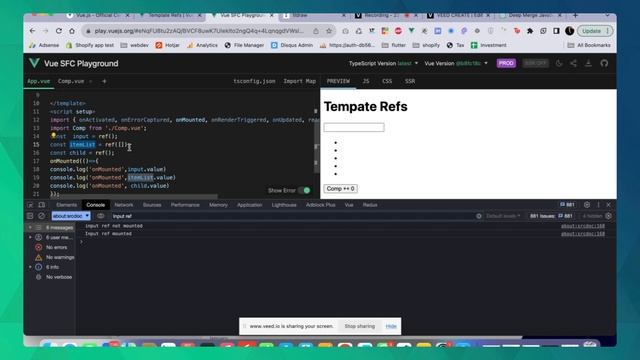Click the browser home icon
This screenshot has height=360, width=640.
pos(72,31)
